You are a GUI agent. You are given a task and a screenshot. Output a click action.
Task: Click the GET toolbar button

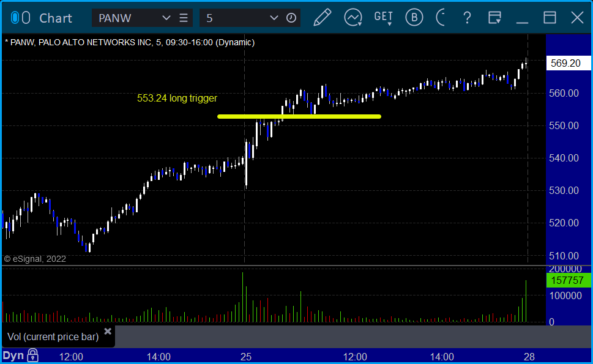point(384,17)
